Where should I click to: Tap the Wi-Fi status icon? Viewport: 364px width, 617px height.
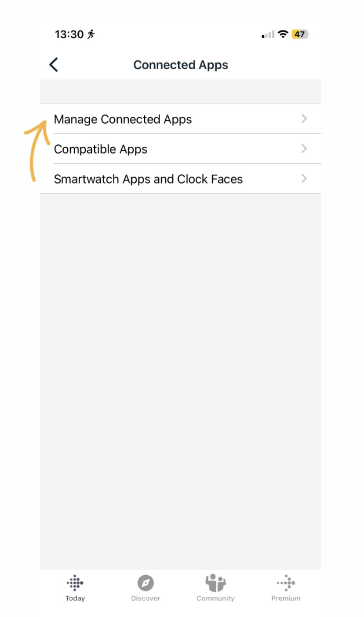(x=283, y=34)
